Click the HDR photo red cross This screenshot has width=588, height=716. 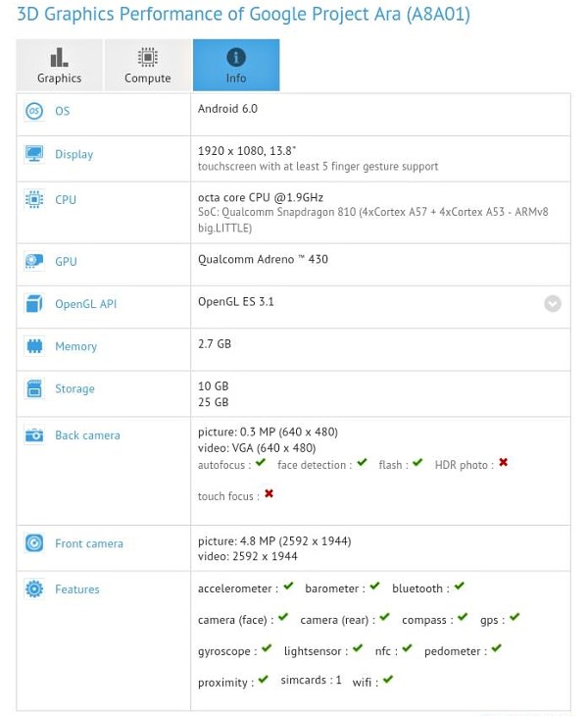click(503, 463)
